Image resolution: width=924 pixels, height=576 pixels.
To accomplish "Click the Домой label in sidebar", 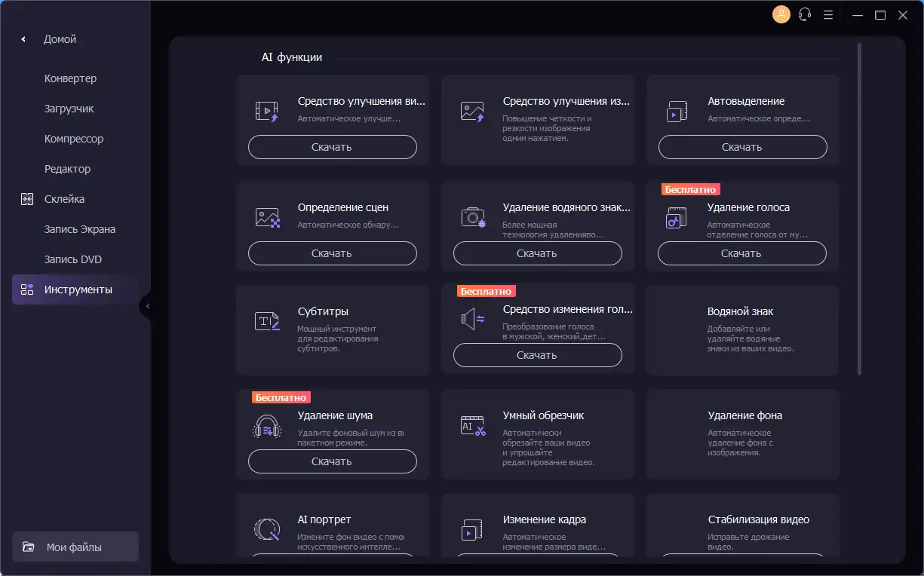I will [x=60, y=39].
